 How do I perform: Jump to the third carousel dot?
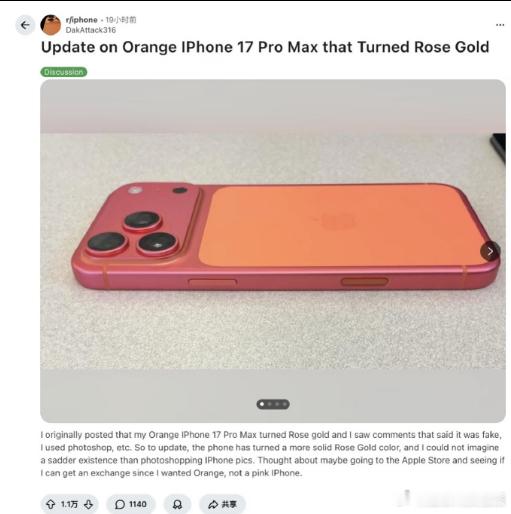point(277,404)
